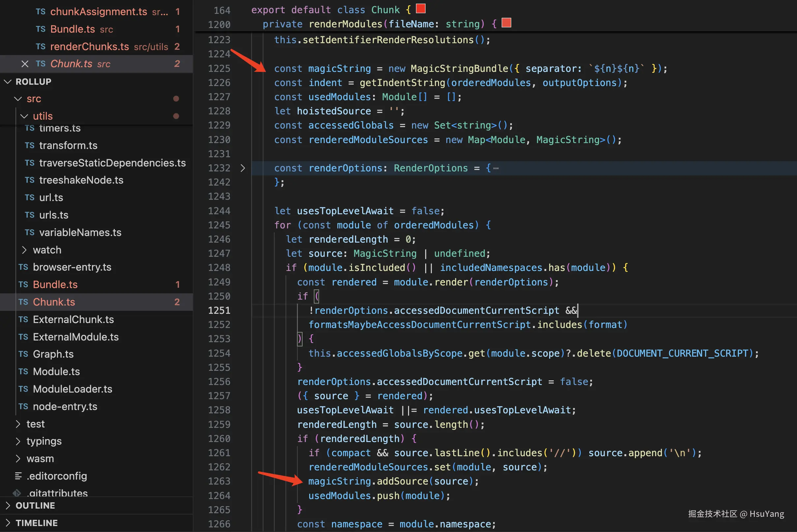The height and width of the screenshot is (532, 797).
Task: Open ExternalModule.ts in the file tree
Action: [x=75, y=337]
